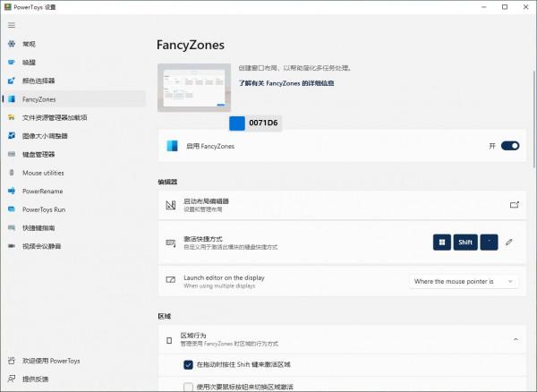
Task: Uncheck 在拖动时按住 Shift 键来激活区域
Action: (188, 364)
